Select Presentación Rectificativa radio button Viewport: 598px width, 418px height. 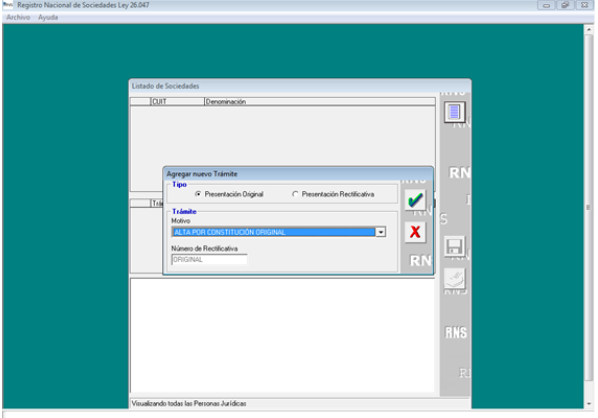295,194
